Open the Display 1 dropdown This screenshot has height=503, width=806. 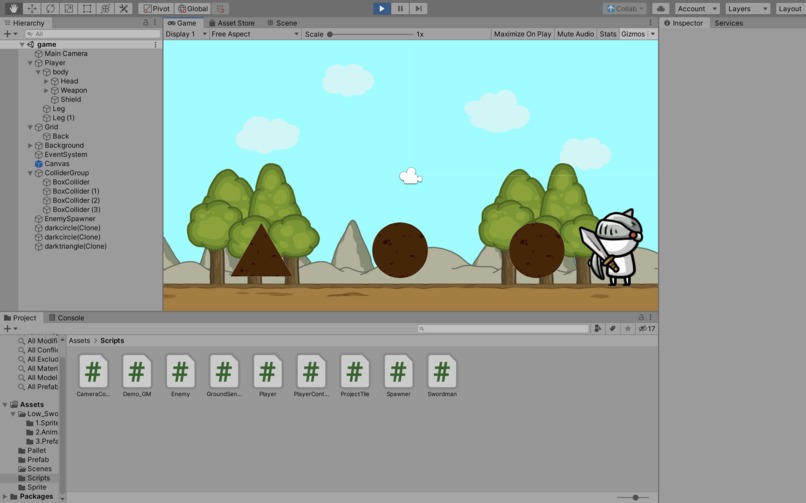(x=186, y=34)
